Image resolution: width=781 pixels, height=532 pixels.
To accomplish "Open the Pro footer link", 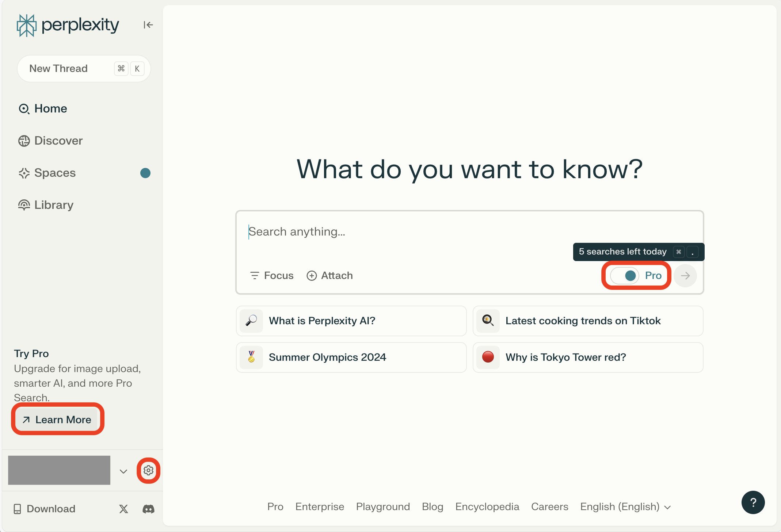I will click(x=275, y=507).
